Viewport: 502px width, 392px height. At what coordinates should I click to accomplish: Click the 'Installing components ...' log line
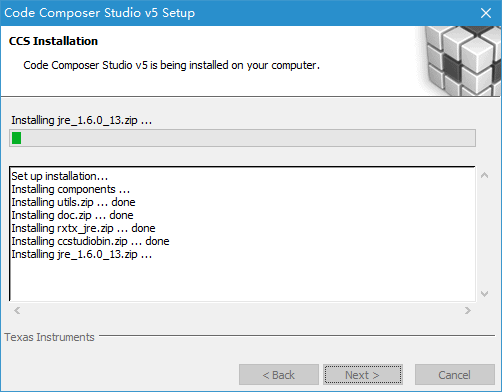click(71, 189)
